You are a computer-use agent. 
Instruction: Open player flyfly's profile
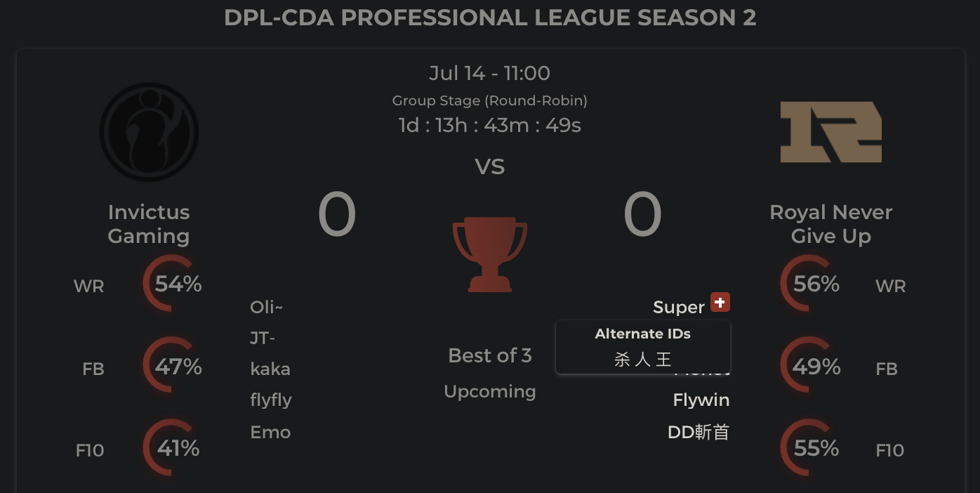pos(271,400)
